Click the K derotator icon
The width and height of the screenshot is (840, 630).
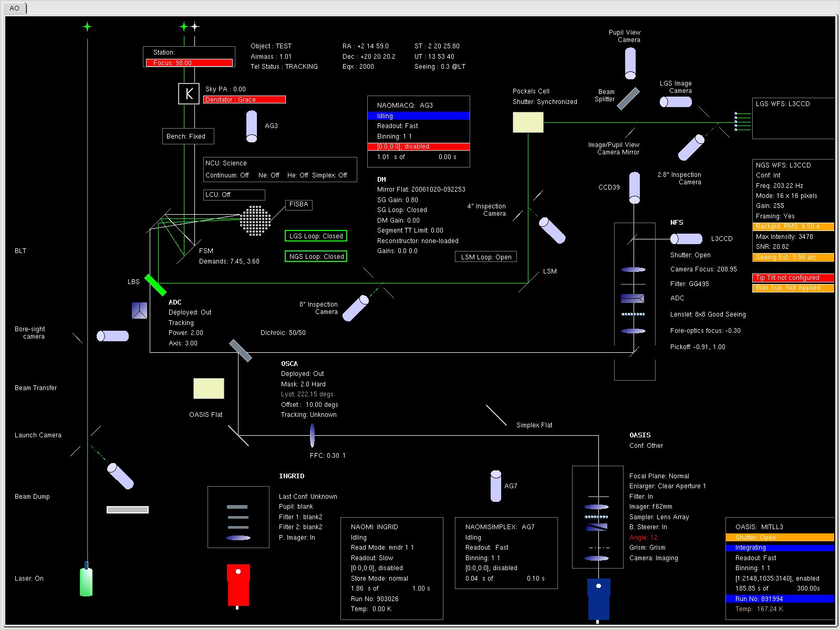point(189,94)
